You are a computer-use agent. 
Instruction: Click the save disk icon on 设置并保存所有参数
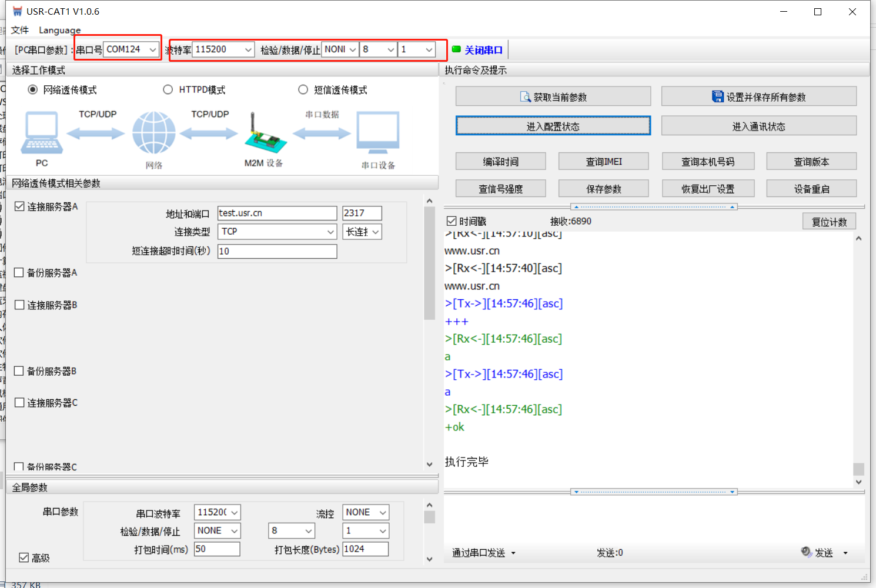(717, 96)
